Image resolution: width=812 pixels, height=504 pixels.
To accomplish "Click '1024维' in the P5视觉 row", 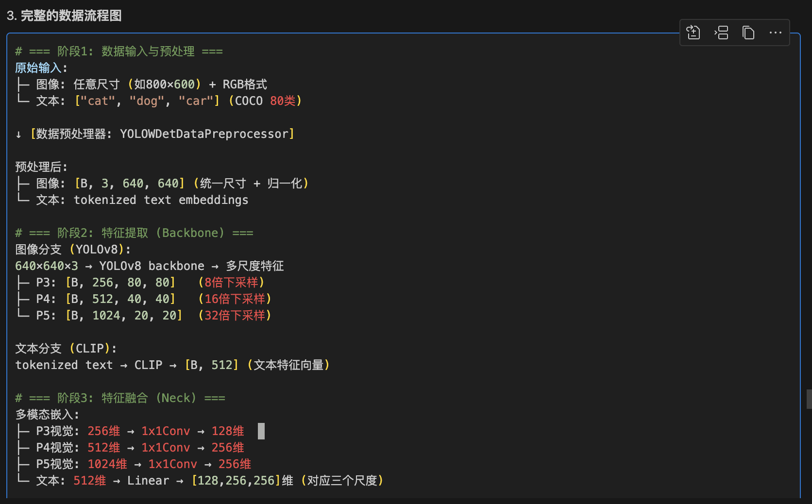I will click(x=107, y=464).
